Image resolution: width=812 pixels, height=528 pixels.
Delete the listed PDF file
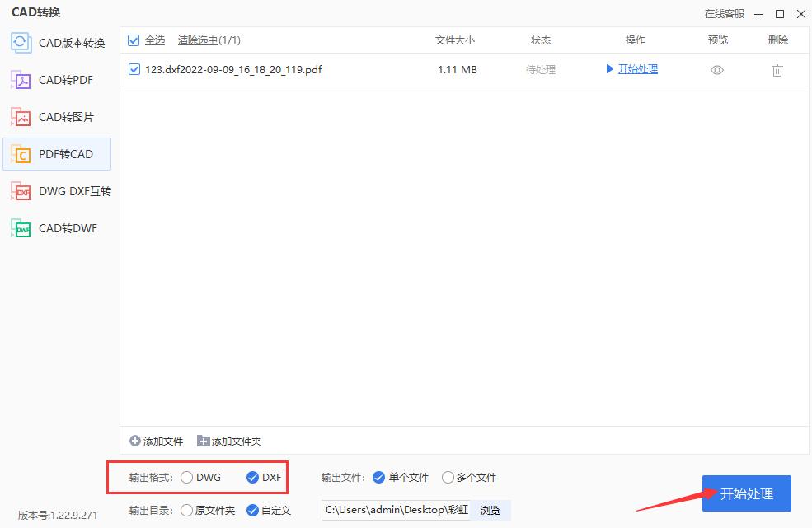pos(777,70)
